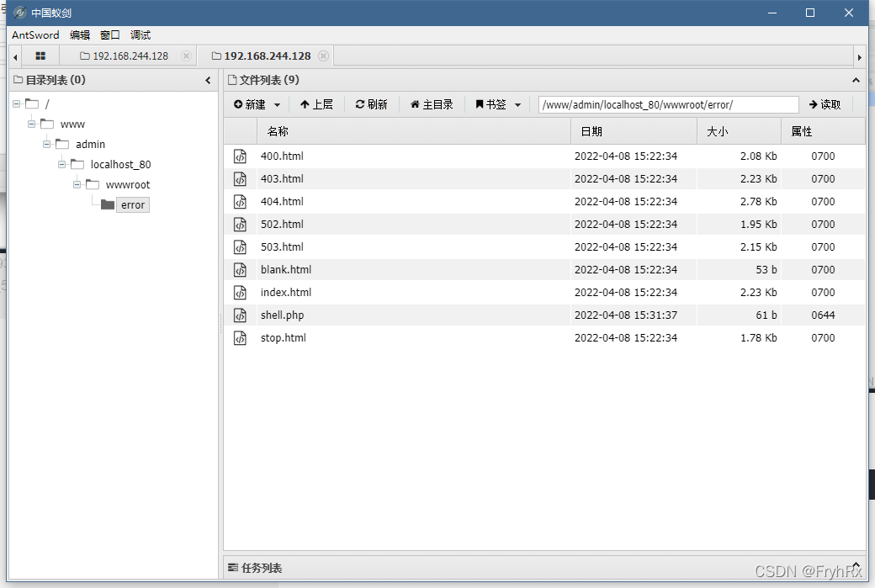Sort by the 属性 column header
This screenshot has height=588, width=875.
point(823,132)
